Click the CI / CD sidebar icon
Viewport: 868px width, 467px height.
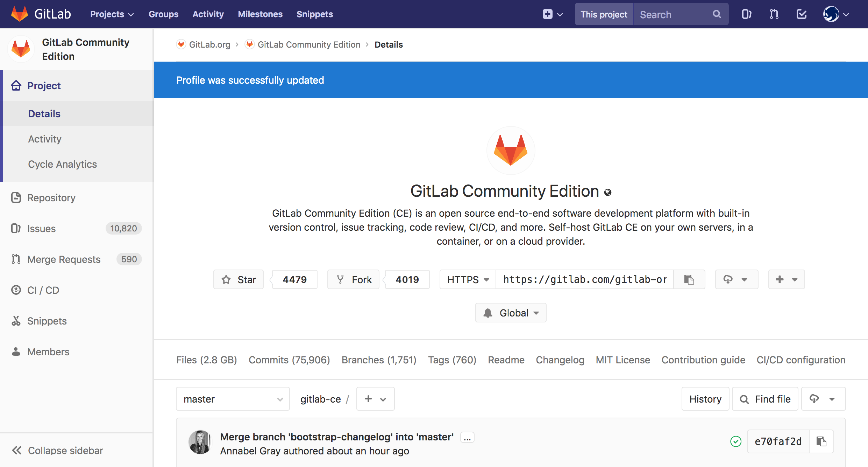tap(16, 290)
